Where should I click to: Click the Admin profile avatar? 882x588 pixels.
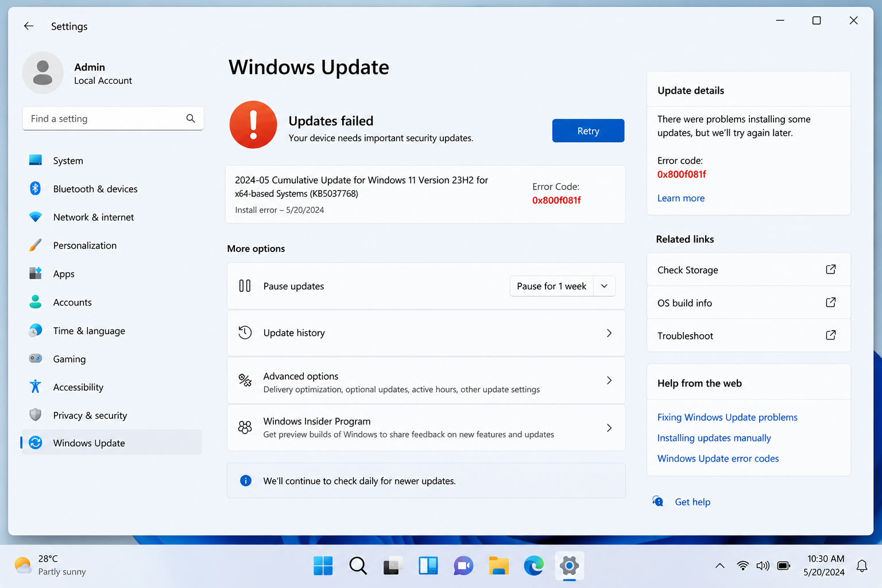pyautogui.click(x=42, y=73)
